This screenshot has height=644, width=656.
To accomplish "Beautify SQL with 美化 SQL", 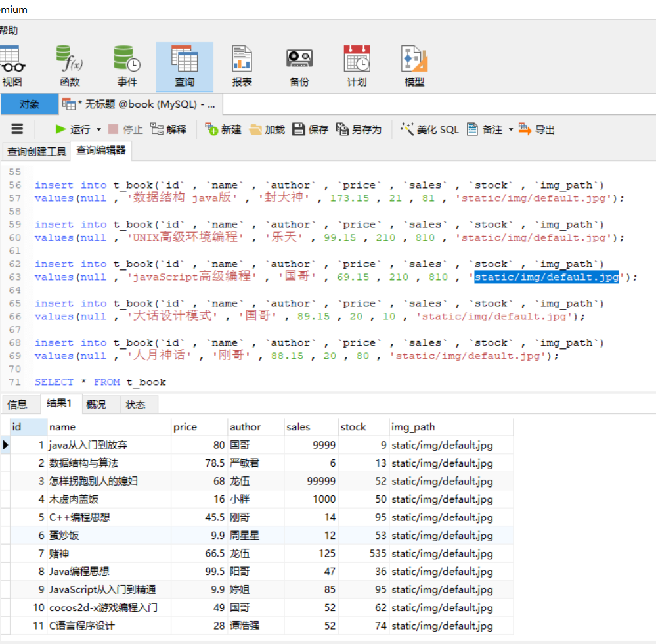I will coord(429,129).
